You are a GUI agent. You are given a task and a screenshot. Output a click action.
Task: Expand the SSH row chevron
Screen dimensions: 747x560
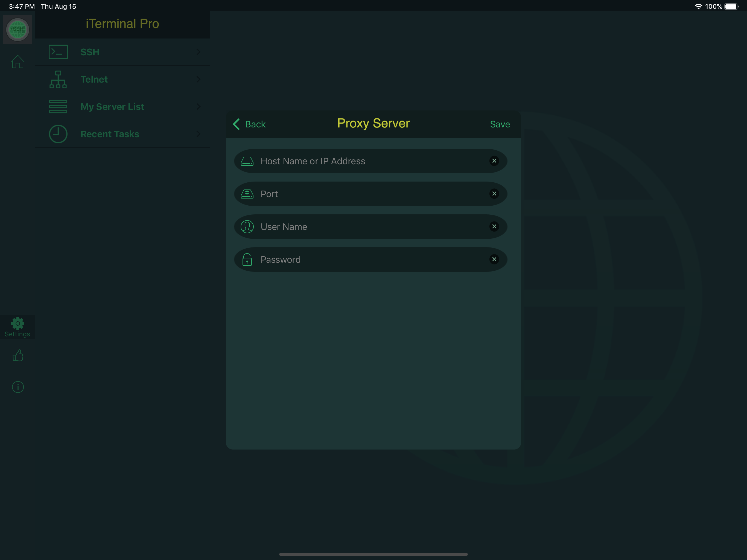(x=199, y=52)
